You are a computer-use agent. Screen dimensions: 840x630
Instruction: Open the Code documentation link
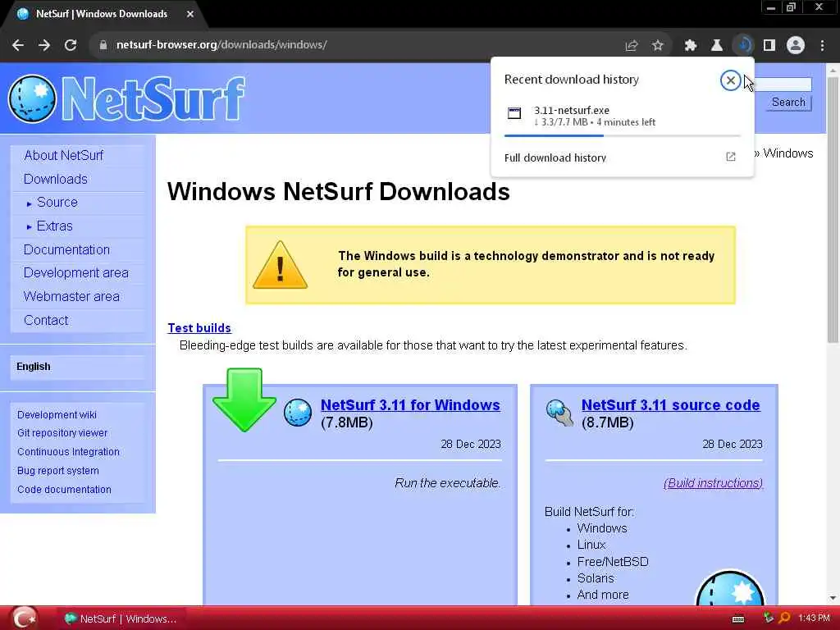64,490
